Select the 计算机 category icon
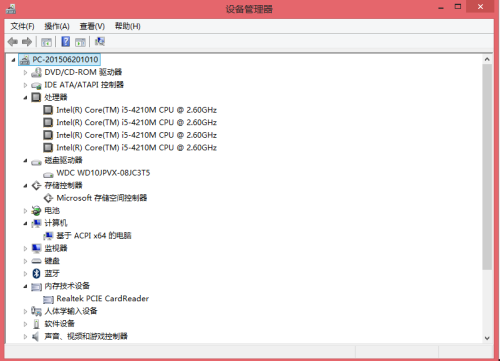 (x=36, y=223)
